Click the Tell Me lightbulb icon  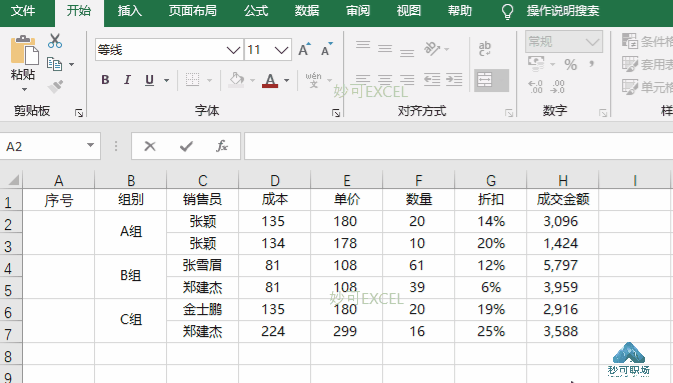tap(507, 12)
